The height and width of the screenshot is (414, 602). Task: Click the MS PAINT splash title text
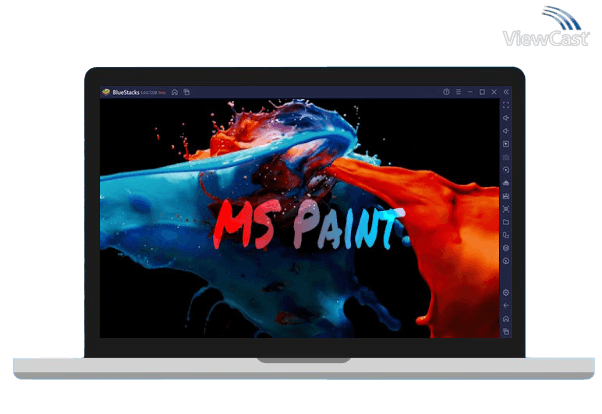(x=309, y=224)
